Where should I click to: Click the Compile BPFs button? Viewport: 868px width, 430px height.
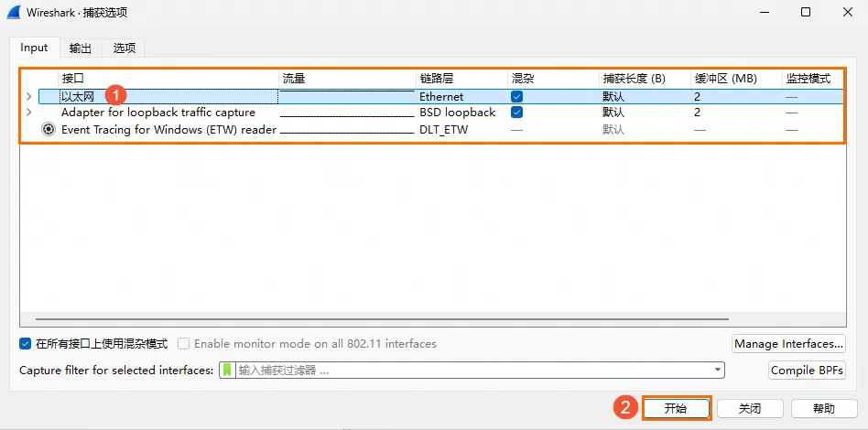808,371
